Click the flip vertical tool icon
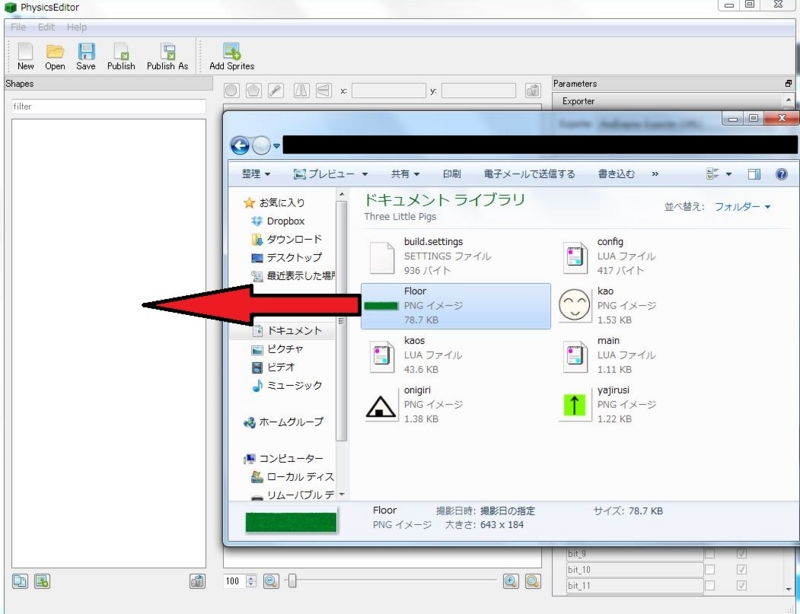 (x=323, y=90)
